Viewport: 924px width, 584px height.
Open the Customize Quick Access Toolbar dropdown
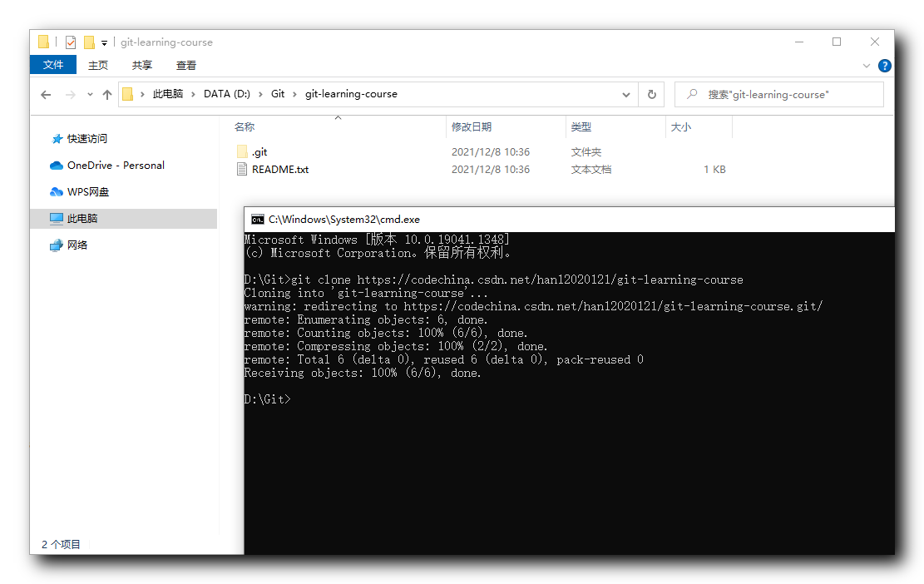[104, 42]
